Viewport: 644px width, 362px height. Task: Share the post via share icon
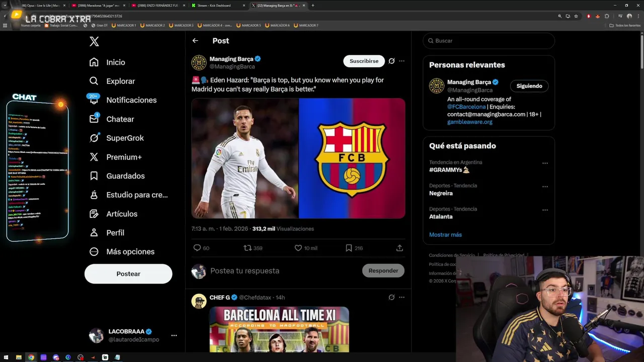coord(399,248)
